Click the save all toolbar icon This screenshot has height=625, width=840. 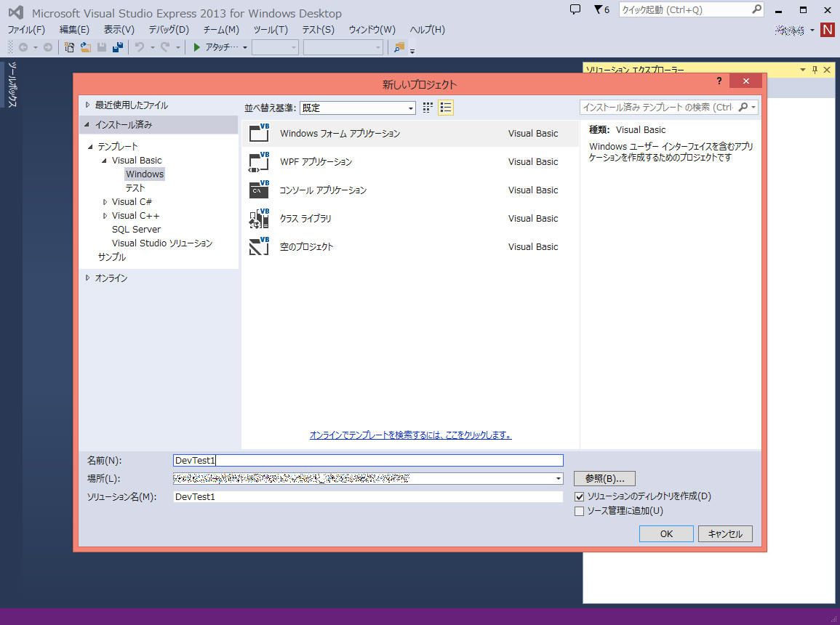point(118,47)
